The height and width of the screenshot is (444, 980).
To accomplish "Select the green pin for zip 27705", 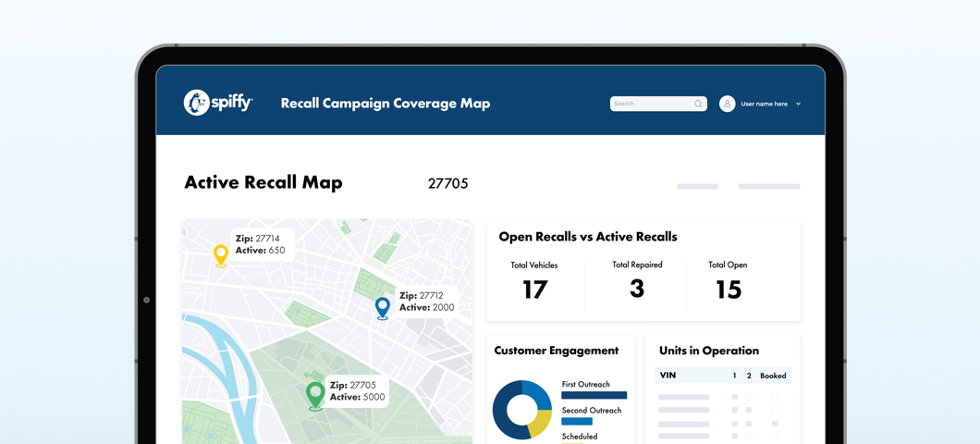I will tap(315, 396).
